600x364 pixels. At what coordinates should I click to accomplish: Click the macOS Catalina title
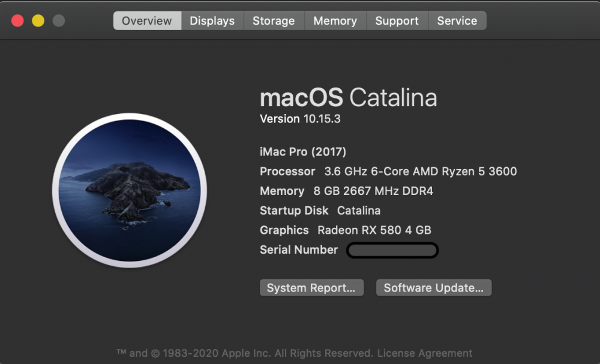(x=348, y=98)
